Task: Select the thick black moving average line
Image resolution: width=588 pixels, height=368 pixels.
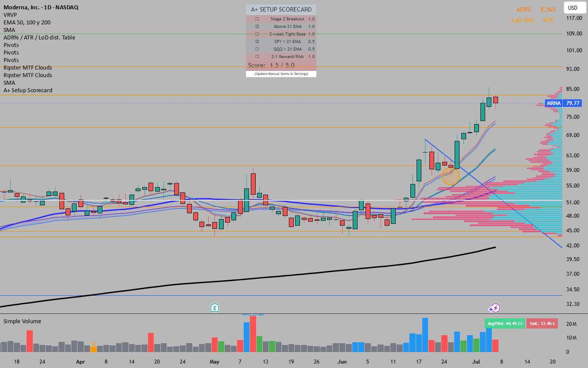Action: (x=248, y=278)
